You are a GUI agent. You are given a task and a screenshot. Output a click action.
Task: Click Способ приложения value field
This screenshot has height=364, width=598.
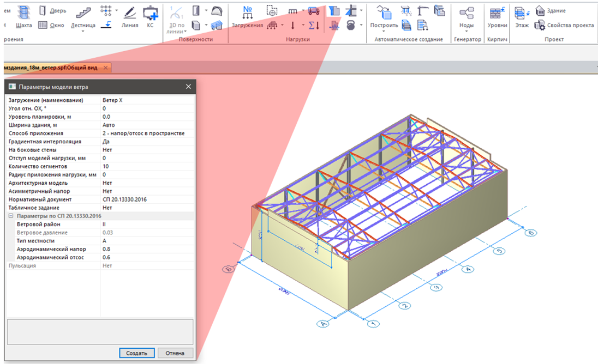pos(147,134)
